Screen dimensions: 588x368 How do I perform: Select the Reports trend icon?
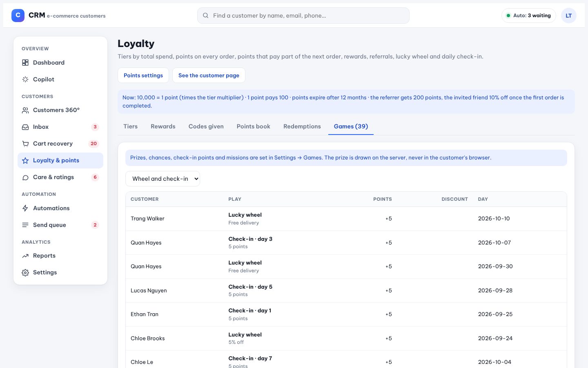25,256
